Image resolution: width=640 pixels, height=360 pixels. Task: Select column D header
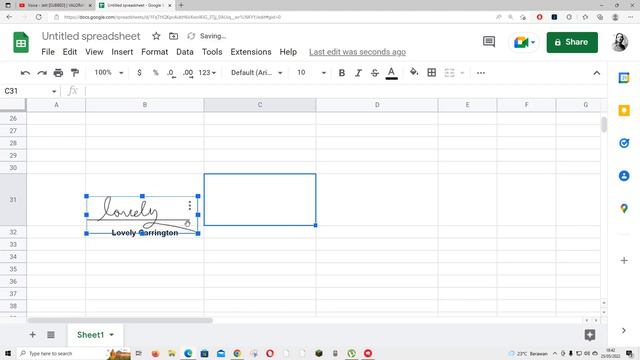pos(377,105)
